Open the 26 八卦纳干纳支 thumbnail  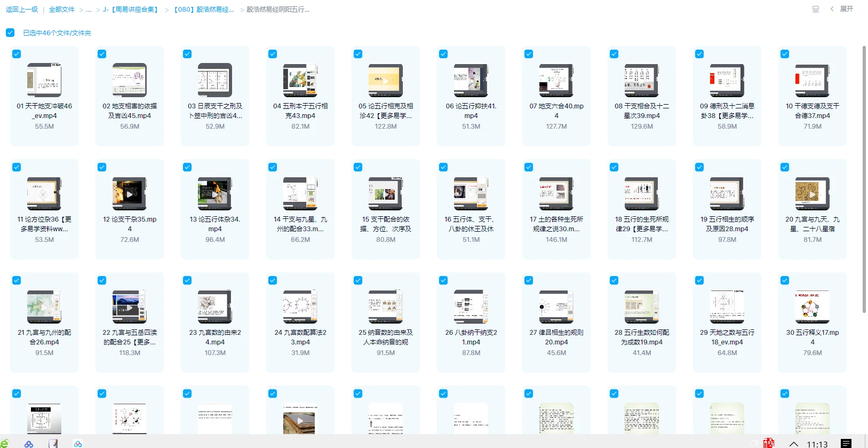click(471, 306)
